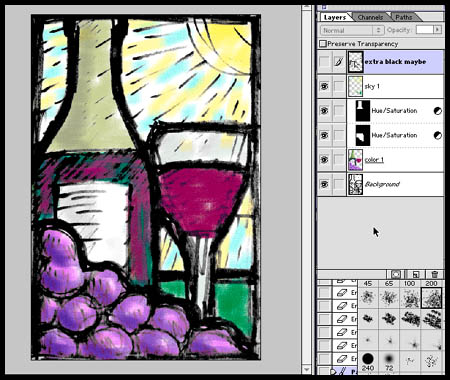Select the 45 spatter brush
This screenshot has width=450, height=380.
click(x=368, y=298)
